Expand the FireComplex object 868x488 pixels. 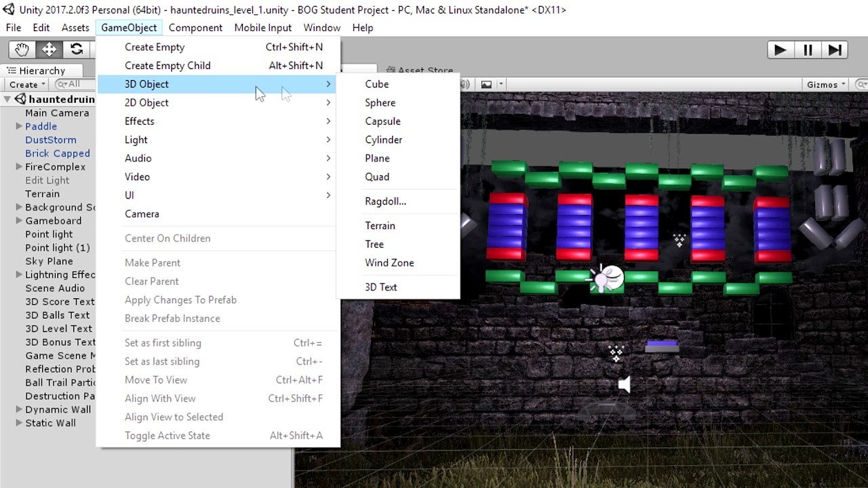pos(19,167)
